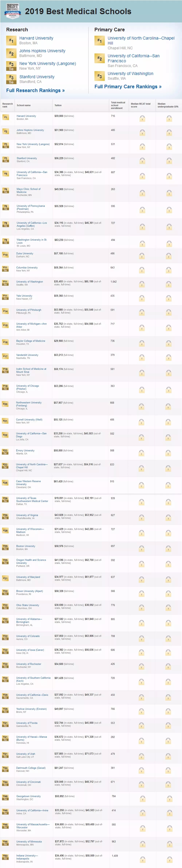Viewport: 182px width, 868px height.
Task: Click the locked GPA icon for Dartmouth College (Geisel)
Action: pos(169,770)
